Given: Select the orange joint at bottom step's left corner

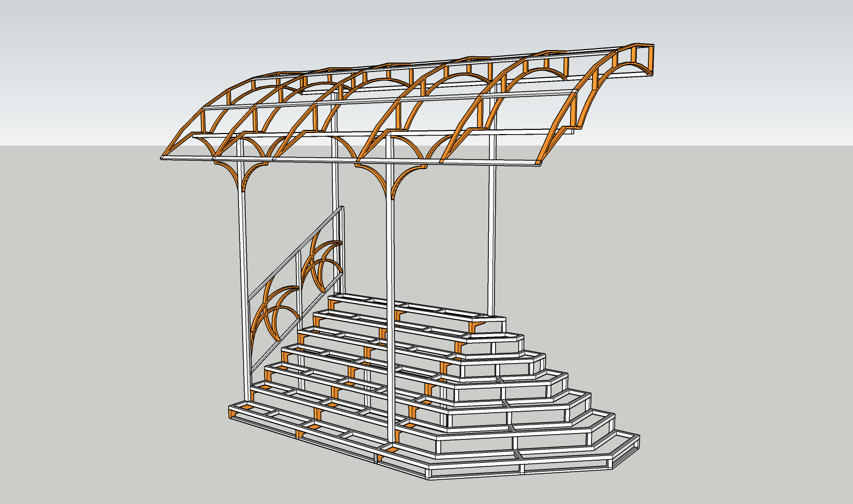Looking at the screenshot, I should (x=231, y=414).
